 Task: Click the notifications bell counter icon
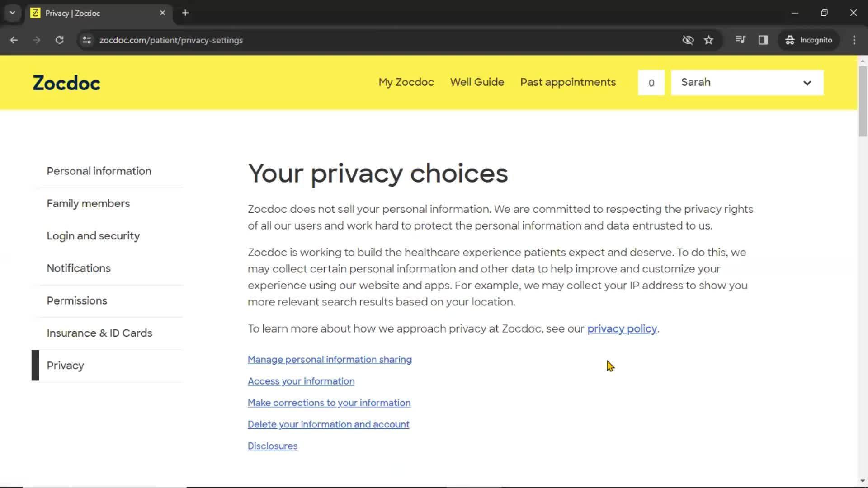pos(651,82)
